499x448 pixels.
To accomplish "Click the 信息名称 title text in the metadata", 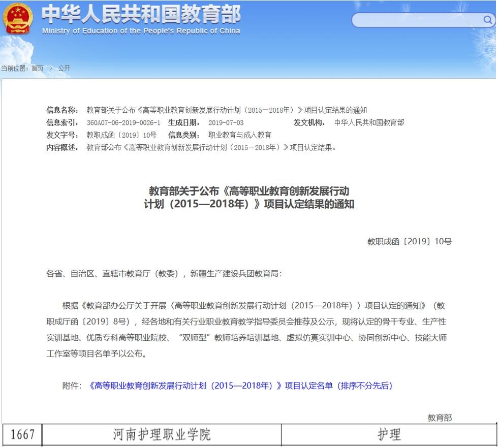I will tap(227, 110).
